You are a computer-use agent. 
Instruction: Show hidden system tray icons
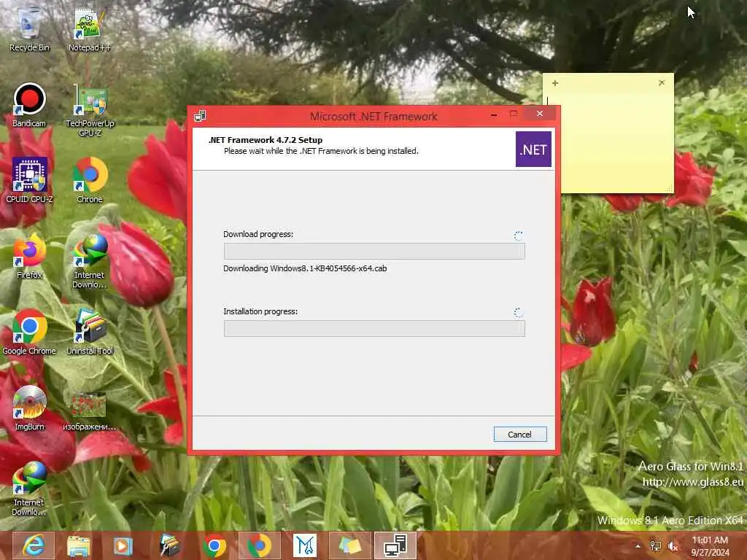[x=638, y=546]
